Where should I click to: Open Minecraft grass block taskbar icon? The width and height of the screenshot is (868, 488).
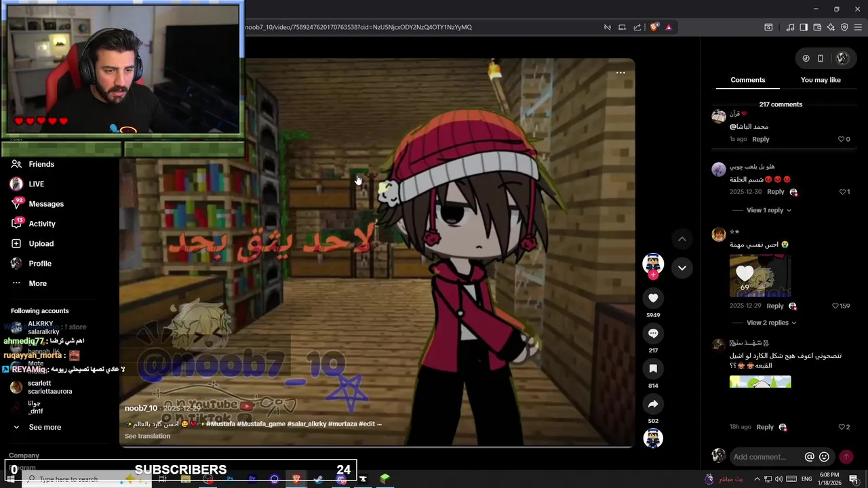[x=384, y=479]
